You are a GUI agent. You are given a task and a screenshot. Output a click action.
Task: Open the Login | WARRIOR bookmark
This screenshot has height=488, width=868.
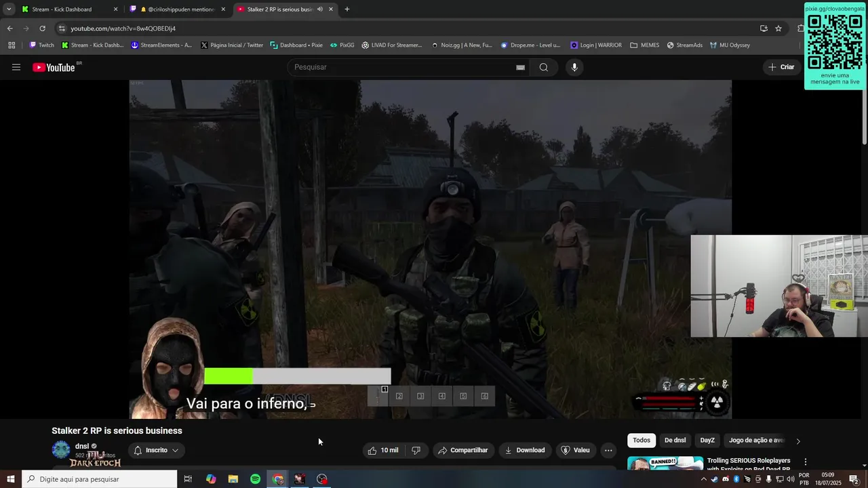[x=596, y=45]
